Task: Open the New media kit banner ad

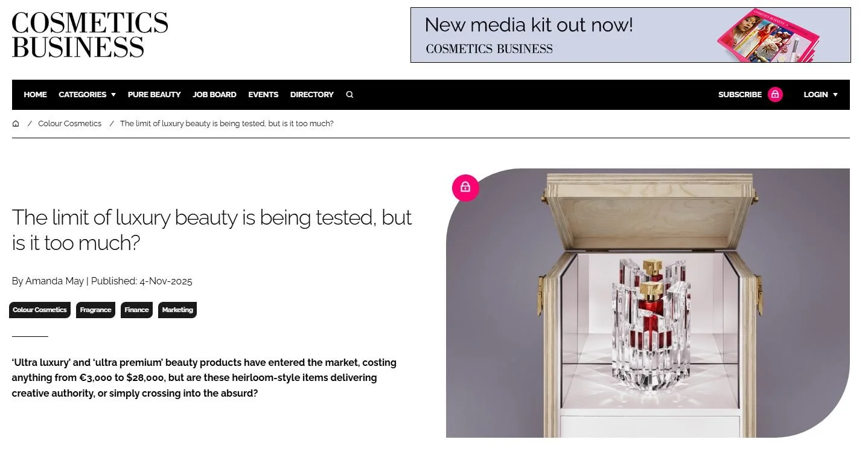Action: pyautogui.click(x=630, y=35)
